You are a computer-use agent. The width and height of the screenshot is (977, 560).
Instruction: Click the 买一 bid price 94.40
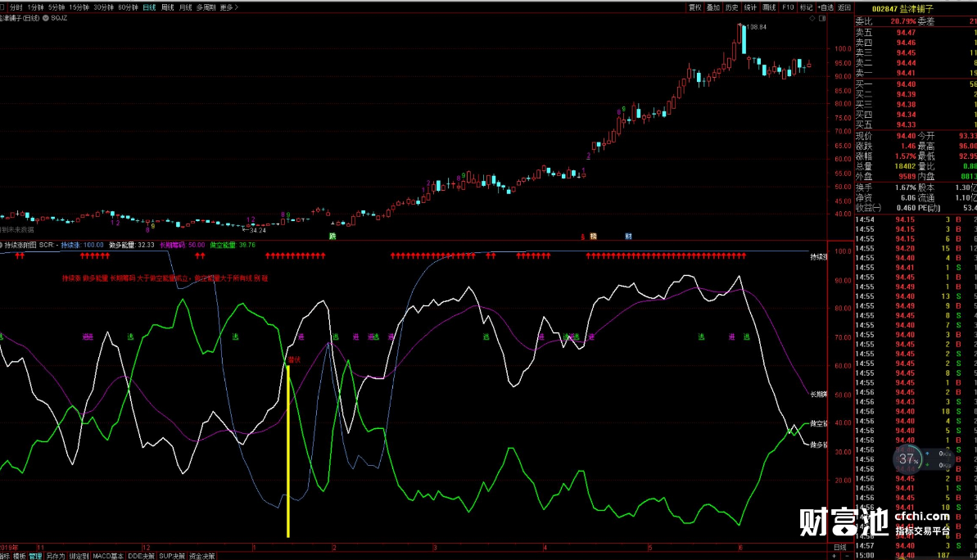pyautogui.click(x=906, y=84)
